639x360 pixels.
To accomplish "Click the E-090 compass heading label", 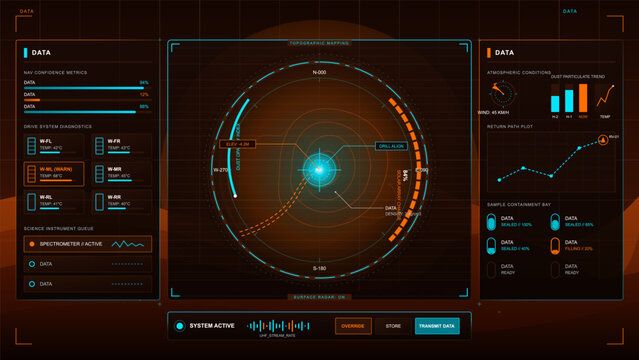I will click(421, 170).
